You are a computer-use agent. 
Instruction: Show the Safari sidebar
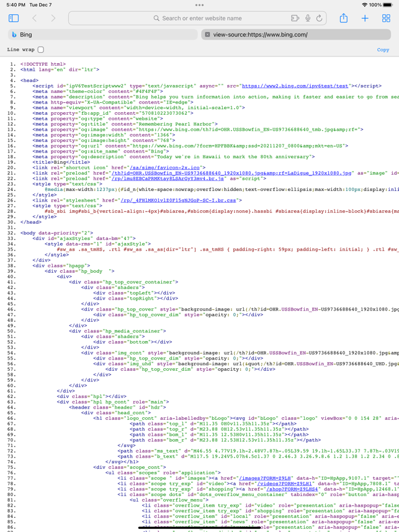14,19
